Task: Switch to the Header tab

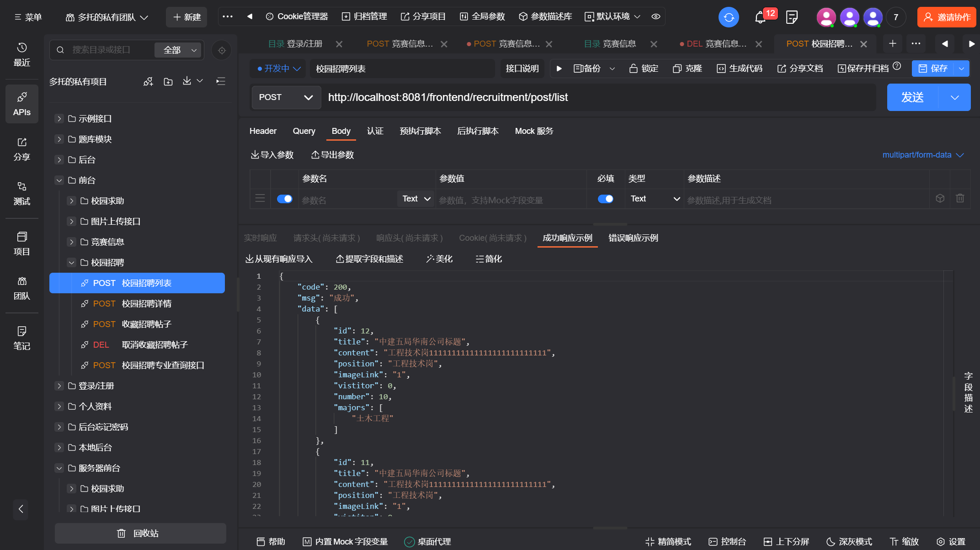Action: (x=263, y=131)
